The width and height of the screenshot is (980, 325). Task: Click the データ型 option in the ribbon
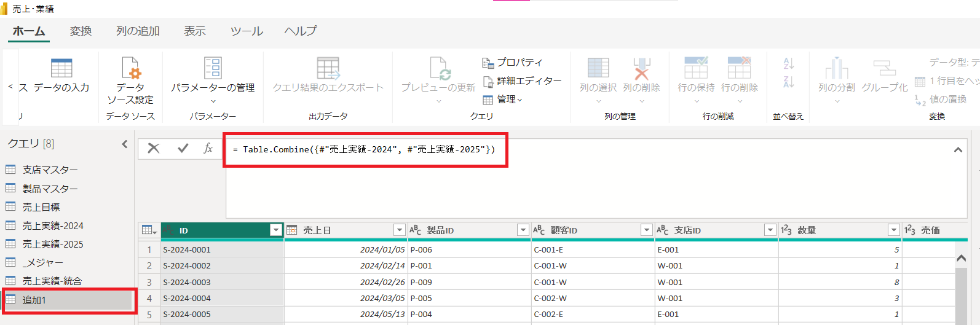tap(954, 62)
